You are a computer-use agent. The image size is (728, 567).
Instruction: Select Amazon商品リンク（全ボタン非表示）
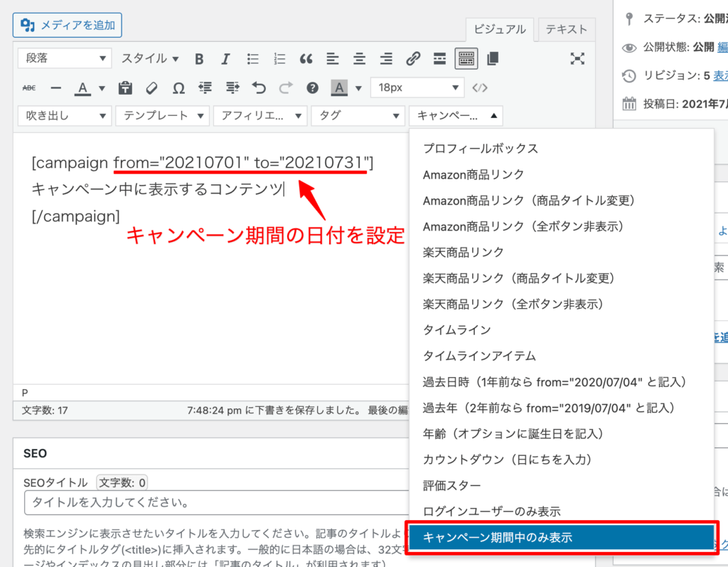coord(562,227)
